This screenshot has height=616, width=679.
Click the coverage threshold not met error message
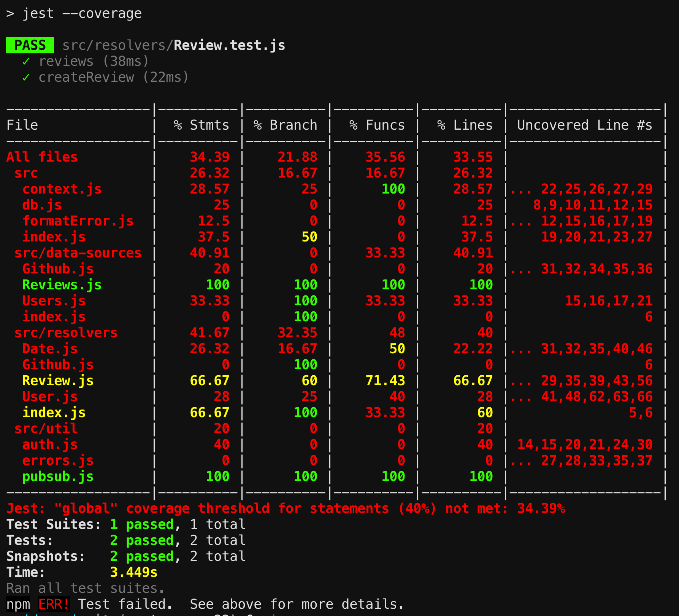pos(286,508)
